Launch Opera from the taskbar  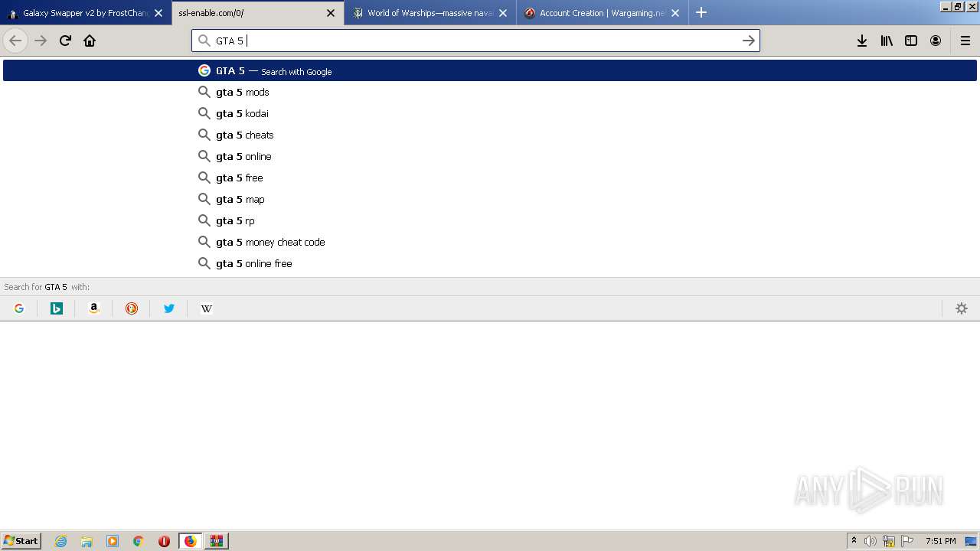click(x=164, y=541)
